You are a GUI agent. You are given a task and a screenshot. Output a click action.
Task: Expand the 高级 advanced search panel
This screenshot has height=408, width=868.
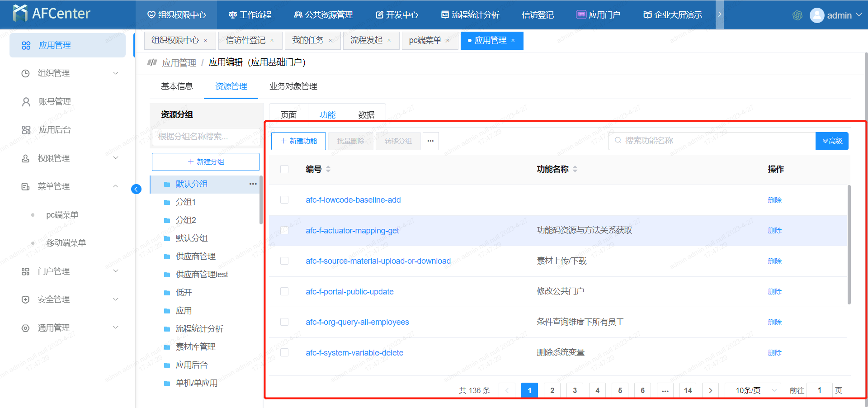(832, 141)
